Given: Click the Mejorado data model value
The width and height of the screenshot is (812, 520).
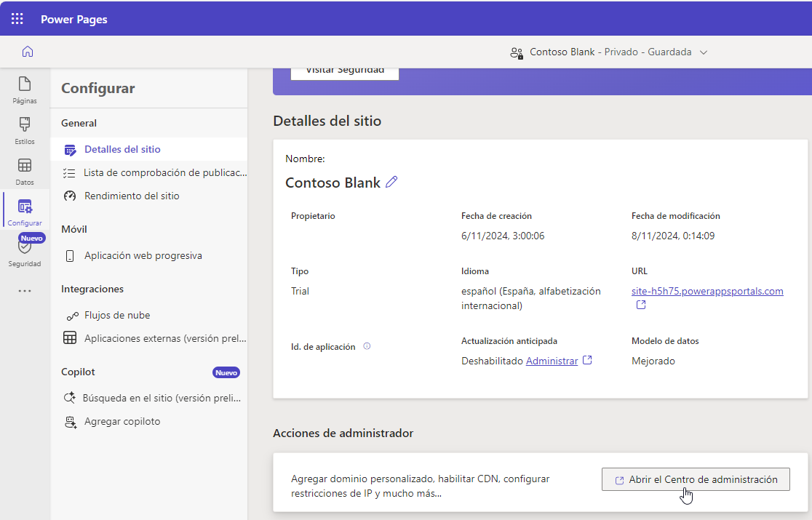Looking at the screenshot, I should 653,361.
